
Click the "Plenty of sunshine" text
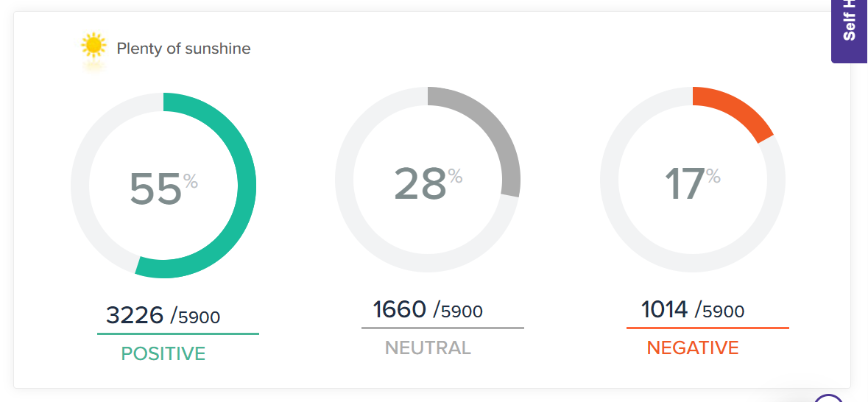[x=183, y=49]
